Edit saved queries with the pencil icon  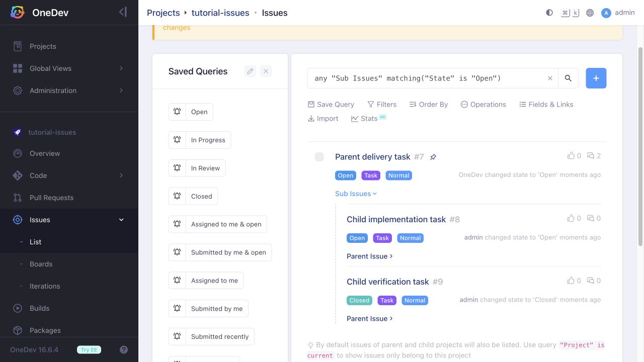[250, 71]
